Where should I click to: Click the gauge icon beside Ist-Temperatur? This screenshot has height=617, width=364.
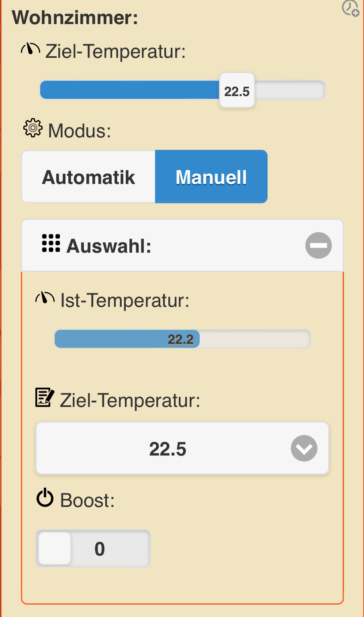(x=45, y=298)
